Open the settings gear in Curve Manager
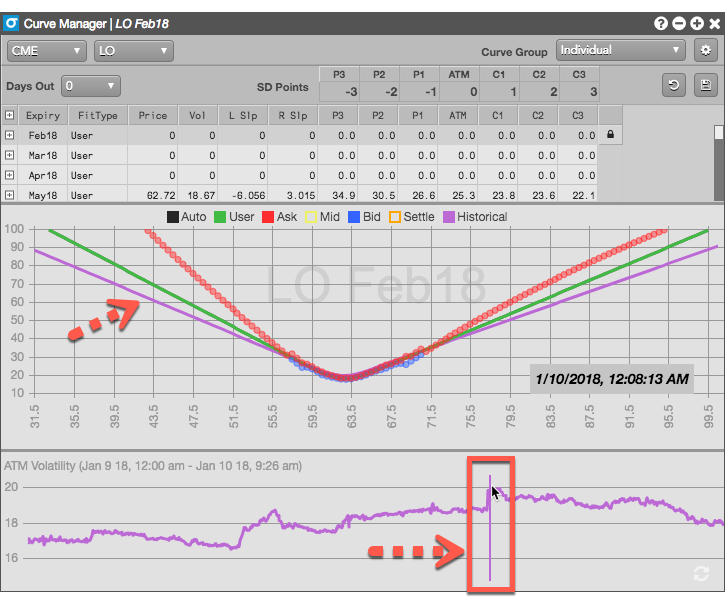This screenshot has width=725, height=605. (706, 50)
